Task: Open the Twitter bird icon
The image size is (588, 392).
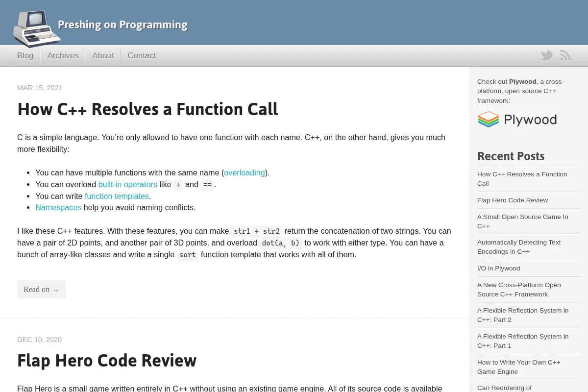Action: pyautogui.click(x=547, y=55)
